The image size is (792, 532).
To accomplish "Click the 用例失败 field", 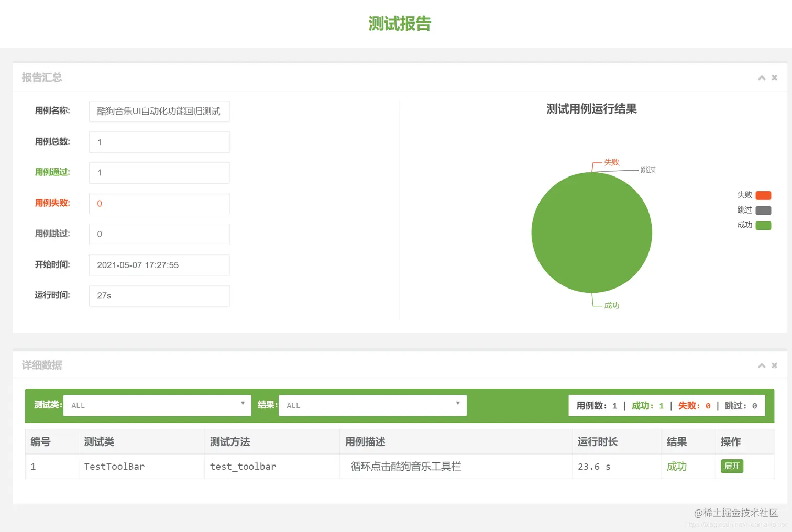I will 159,203.
